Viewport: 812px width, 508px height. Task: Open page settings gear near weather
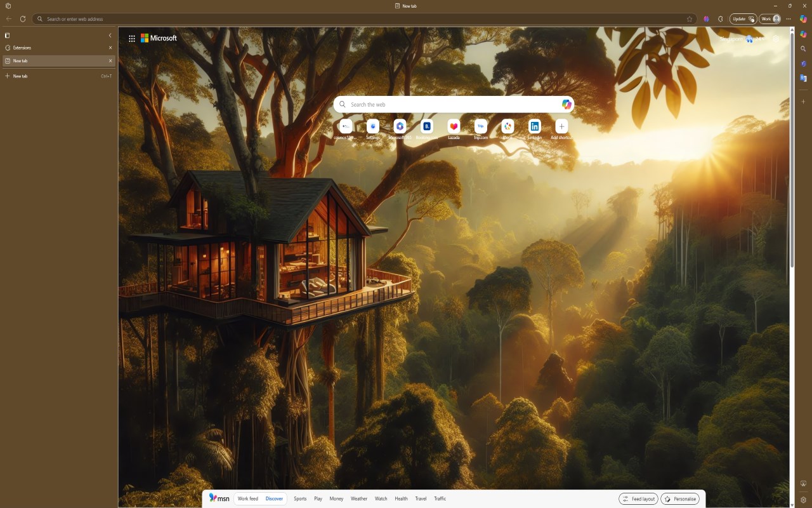pos(775,39)
